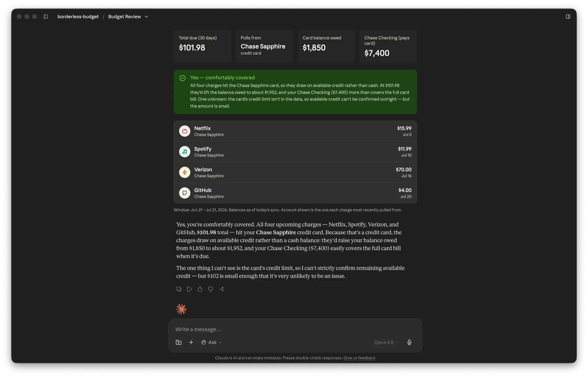Click the Pulls from Chase Sapphire card

(264, 46)
